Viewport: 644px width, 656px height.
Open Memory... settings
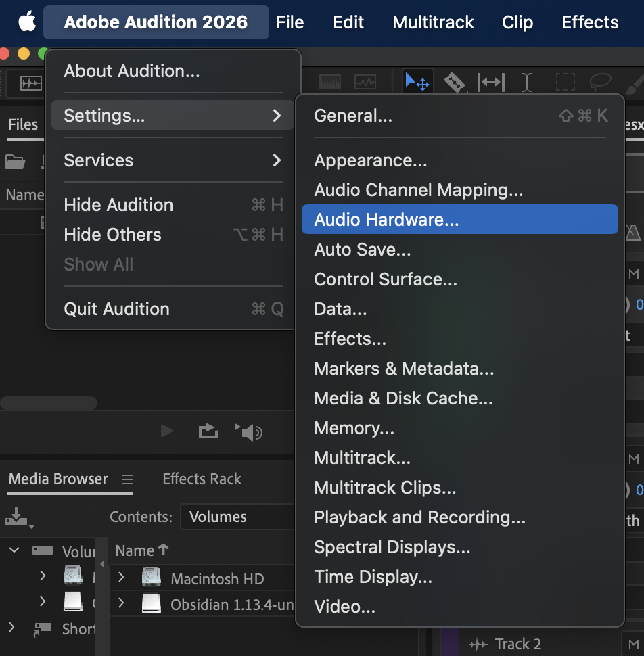pos(460,428)
